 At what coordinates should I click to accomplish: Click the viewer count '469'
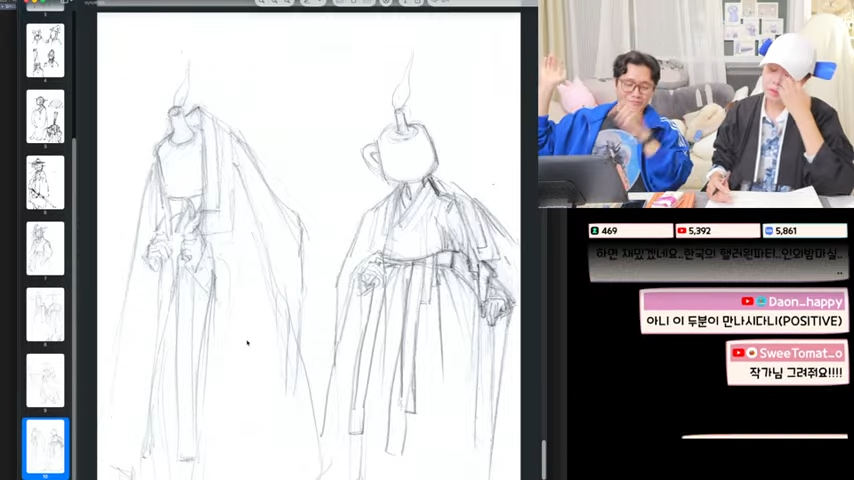coord(609,231)
